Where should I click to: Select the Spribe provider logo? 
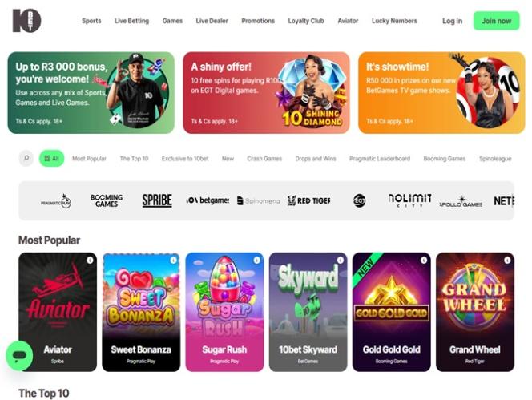click(x=157, y=200)
